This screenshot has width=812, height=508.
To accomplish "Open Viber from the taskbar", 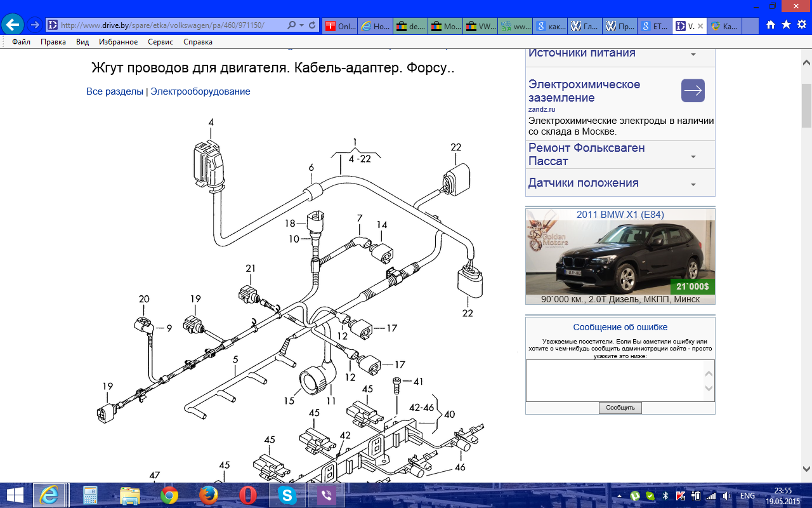I will [x=327, y=495].
